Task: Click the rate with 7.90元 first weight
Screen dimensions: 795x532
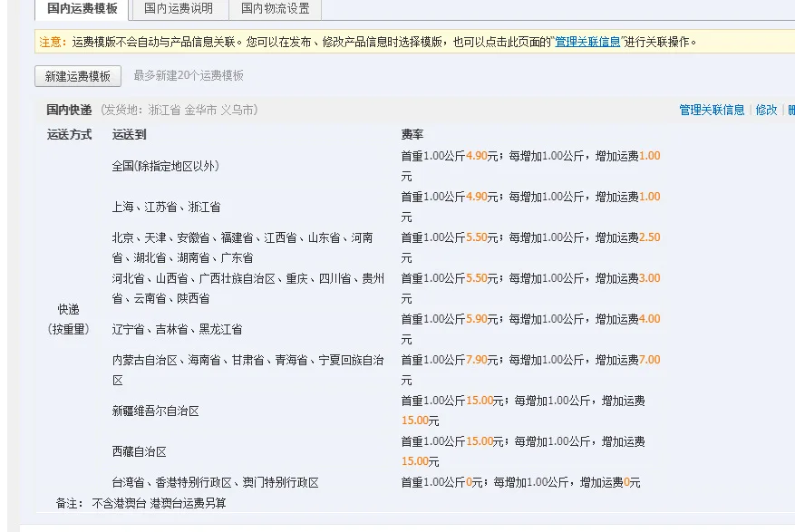Action: coord(530,370)
